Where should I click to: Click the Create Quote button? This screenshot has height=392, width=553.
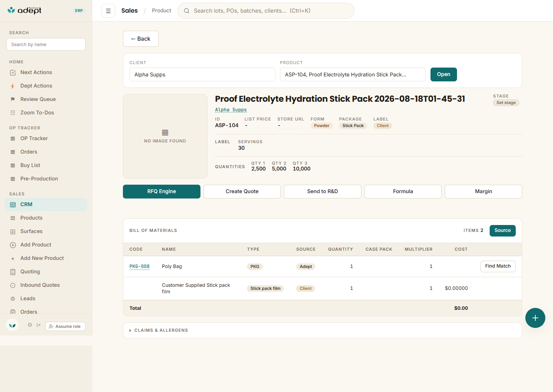click(242, 192)
